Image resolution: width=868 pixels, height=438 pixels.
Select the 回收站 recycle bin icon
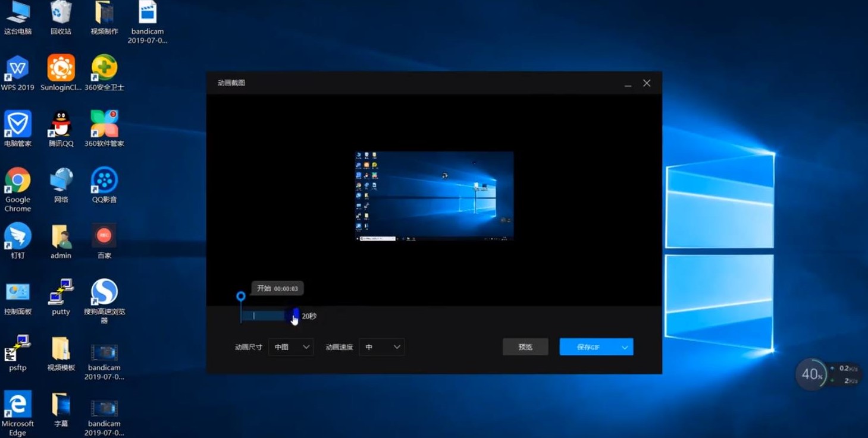click(61, 13)
